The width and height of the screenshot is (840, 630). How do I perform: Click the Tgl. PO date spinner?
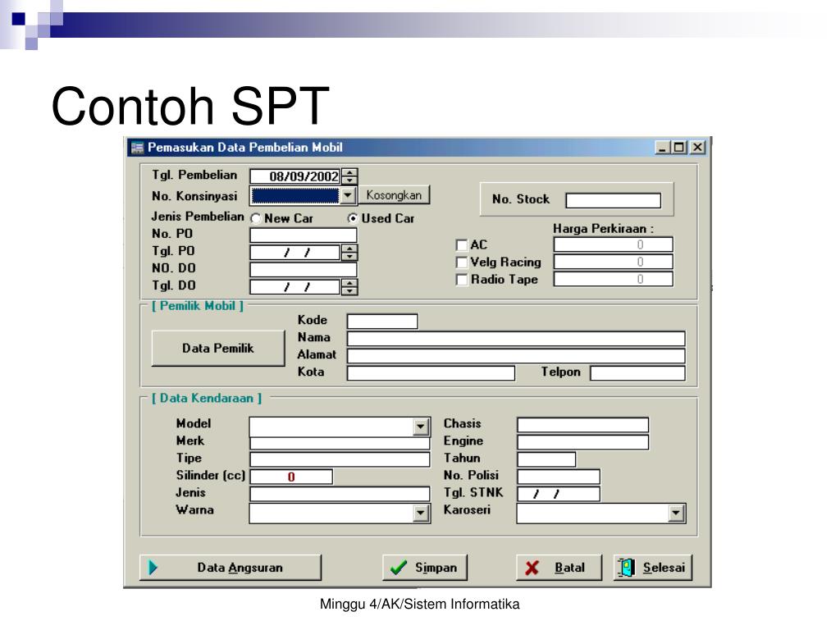349,253
